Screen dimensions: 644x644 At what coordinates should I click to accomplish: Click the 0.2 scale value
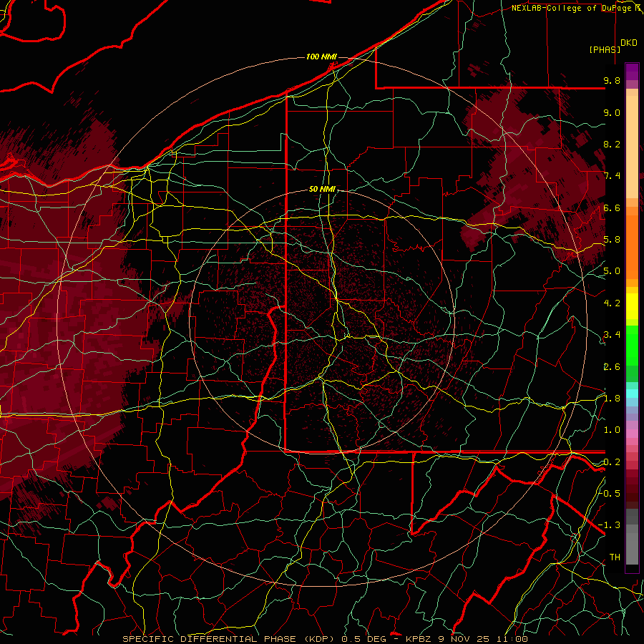612,462
